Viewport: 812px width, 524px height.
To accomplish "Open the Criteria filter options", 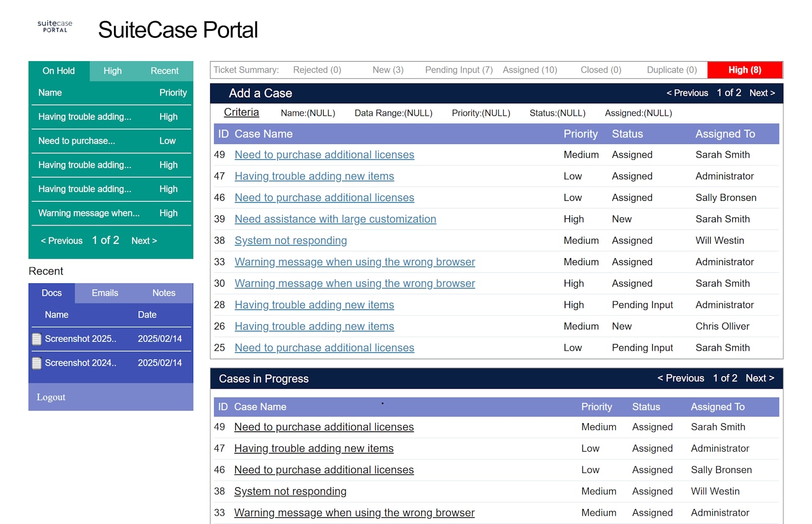I will tap(241, 112).
